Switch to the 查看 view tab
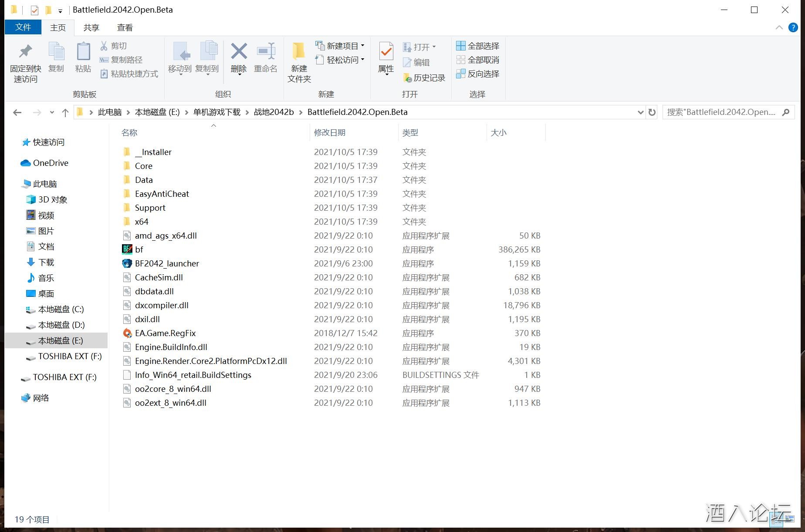Viewport: 805px width, 532px height. click(x=125, y=27)
